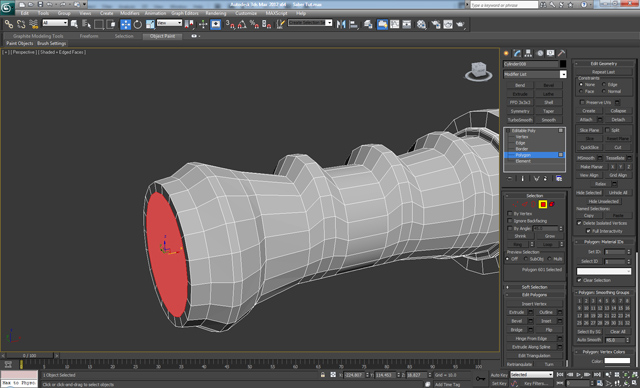Click the white Vertex Color swatch
Screen dimensions: 640x388
point(617,361)
